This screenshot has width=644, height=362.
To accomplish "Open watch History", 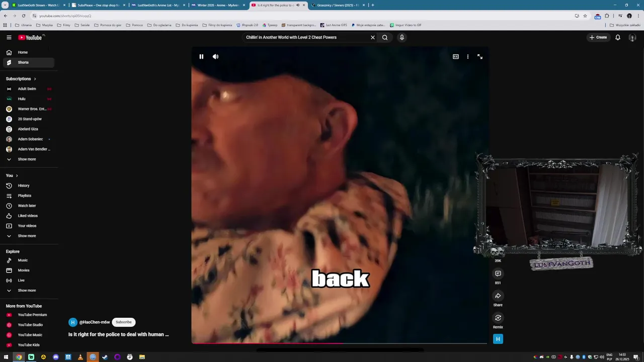I will pos(29,186).
